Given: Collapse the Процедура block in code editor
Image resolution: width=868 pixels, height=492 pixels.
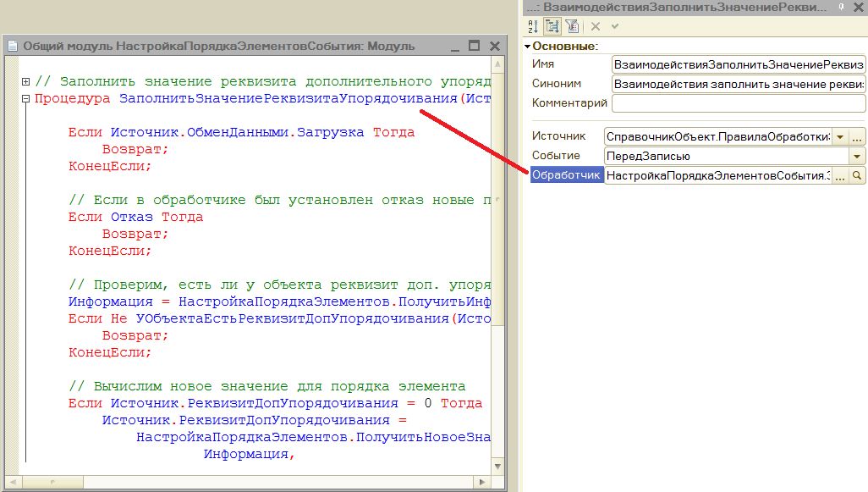Looking at the screenshot, I should tap(25, 98).
